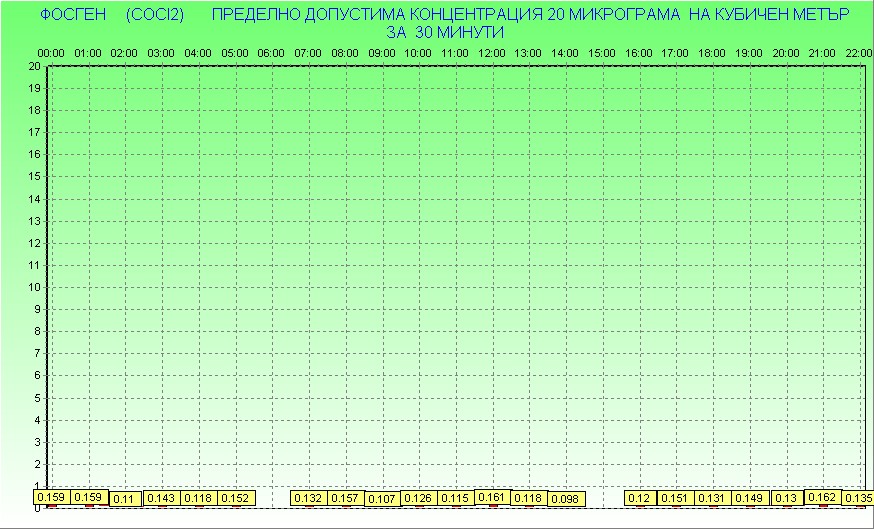The height and width of the screenshot is (529, 874).
Task: Click the 0.11 data value label
Action: (125, 499)
